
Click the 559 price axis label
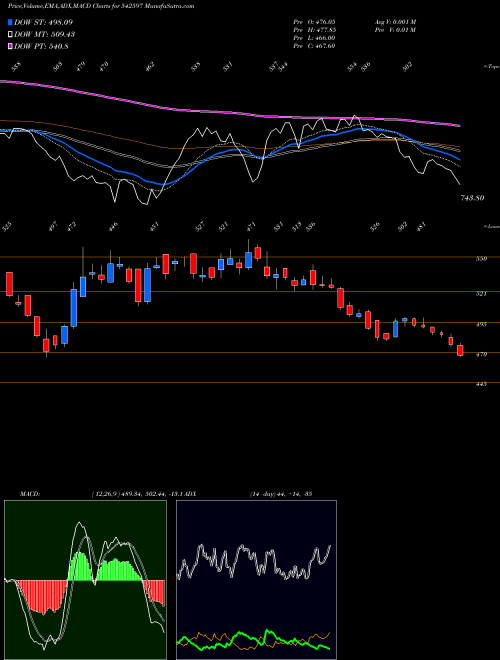click(481, 259)
